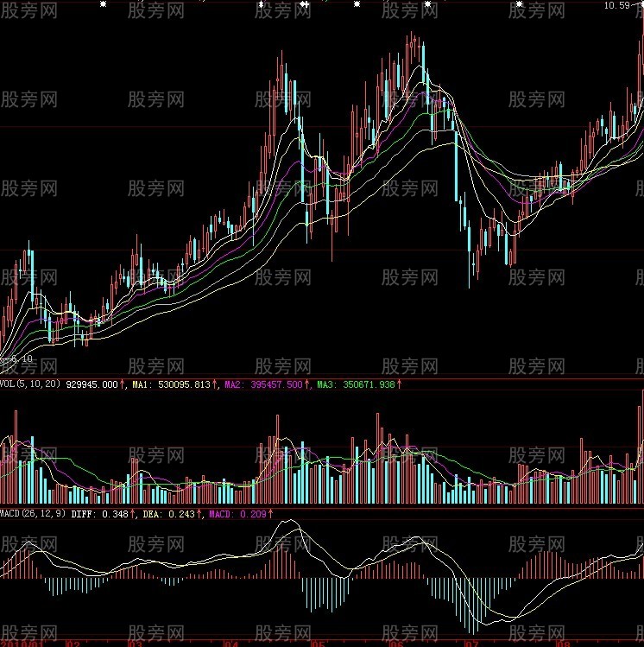This screenshot has height=647, width=644.
Task: Click the DEA: 0.243 value
Action: (169, 514)
